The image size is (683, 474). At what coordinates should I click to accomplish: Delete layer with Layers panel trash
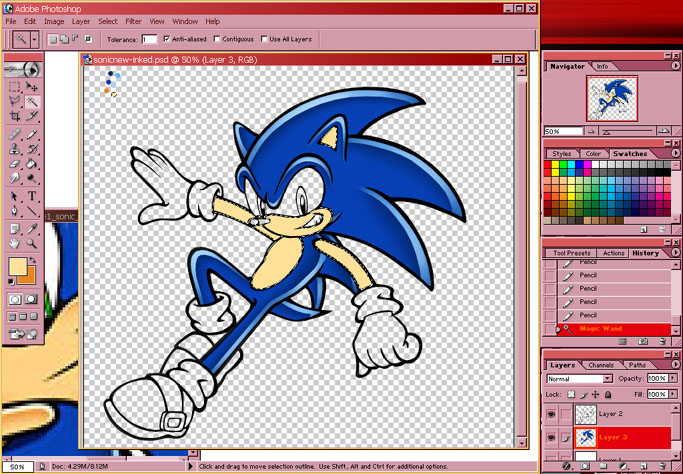pos(663,467)
